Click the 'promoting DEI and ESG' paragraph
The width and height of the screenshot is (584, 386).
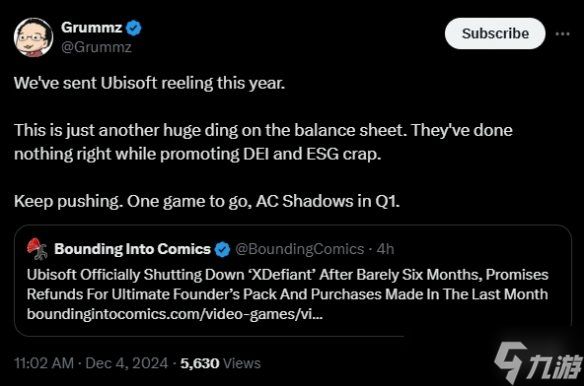click(x=263, y=142)
